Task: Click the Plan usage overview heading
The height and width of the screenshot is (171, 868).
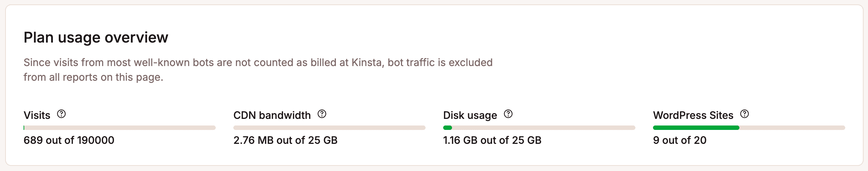Action: tap(96, 37)
